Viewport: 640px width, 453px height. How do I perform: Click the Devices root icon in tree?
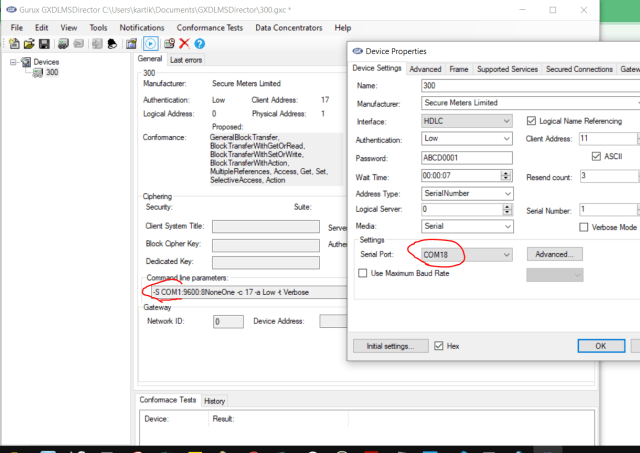coord(26,62)
